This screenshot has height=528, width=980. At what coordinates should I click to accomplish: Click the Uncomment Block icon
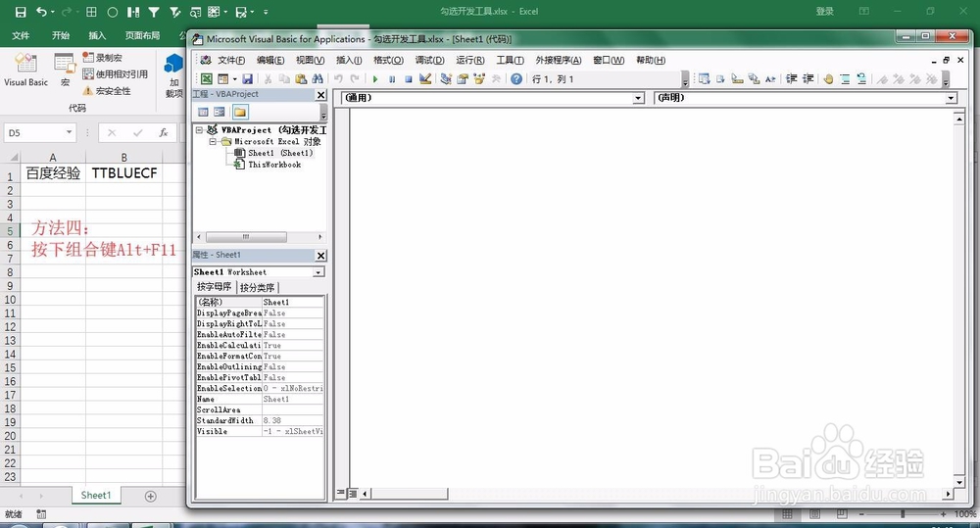861,78
